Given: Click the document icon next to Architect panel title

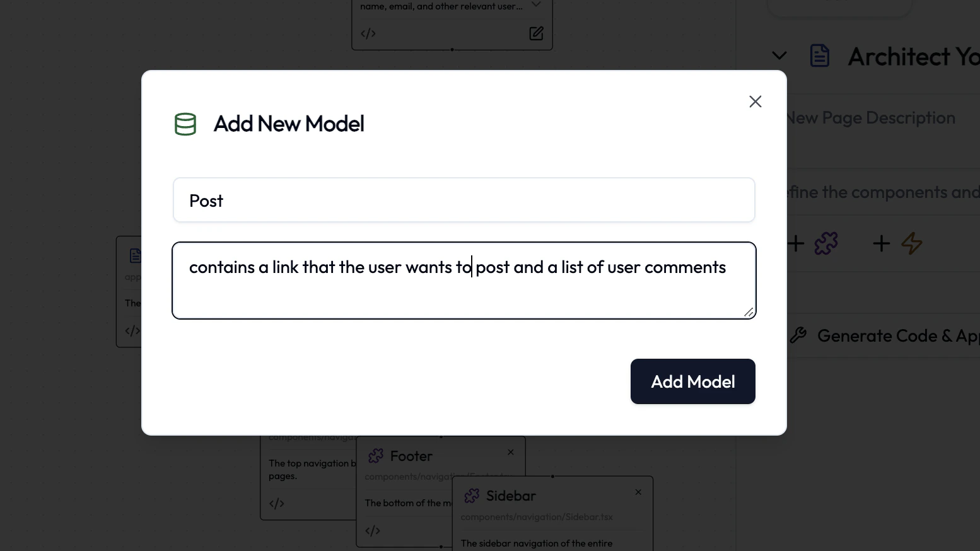Looking at the screenshot, I should click(820, 55).
